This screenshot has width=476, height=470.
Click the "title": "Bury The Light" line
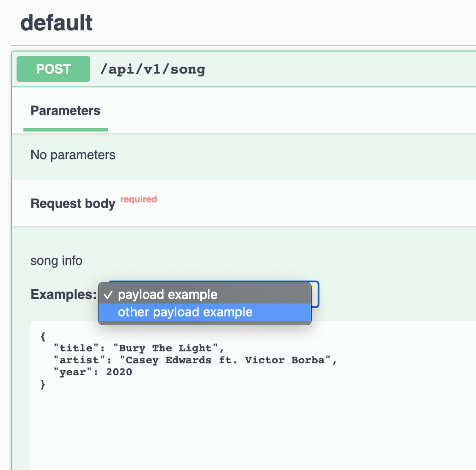click(139, 348)
